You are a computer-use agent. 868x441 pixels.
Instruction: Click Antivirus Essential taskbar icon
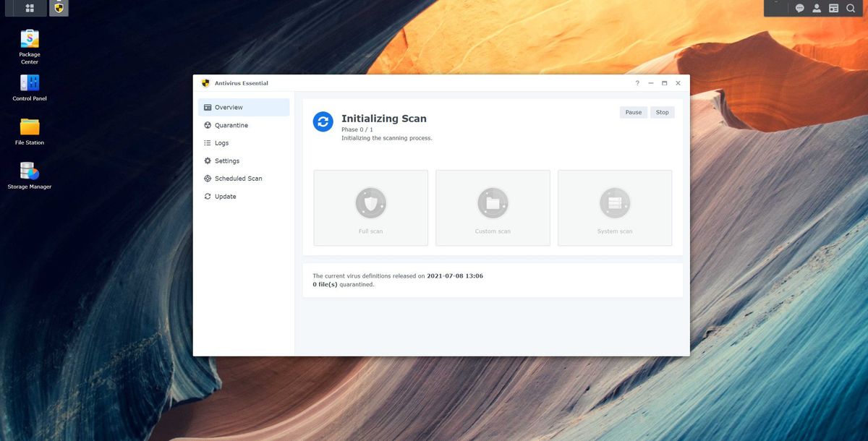[x=59, y=8]
